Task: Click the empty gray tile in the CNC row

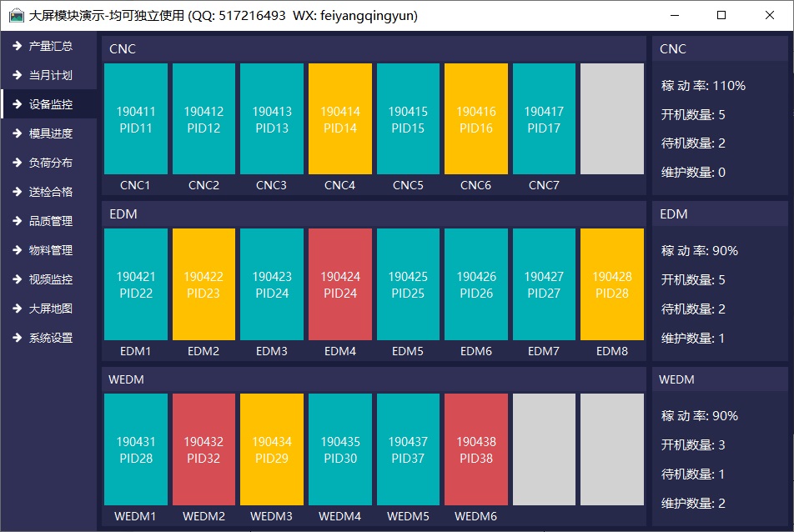Action: tap(611, 119)
